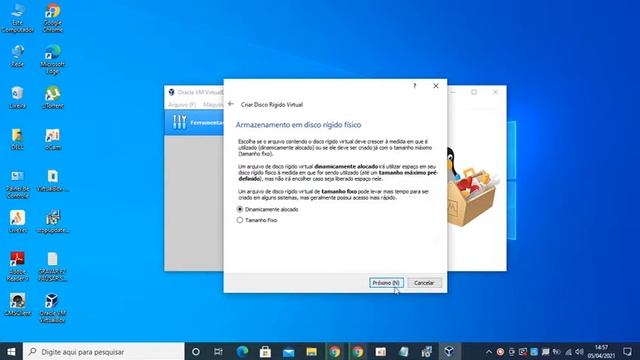Open the volume speaker tray icon
The height and width of the screenshot is (360, 640).
(x=579, y=351)
